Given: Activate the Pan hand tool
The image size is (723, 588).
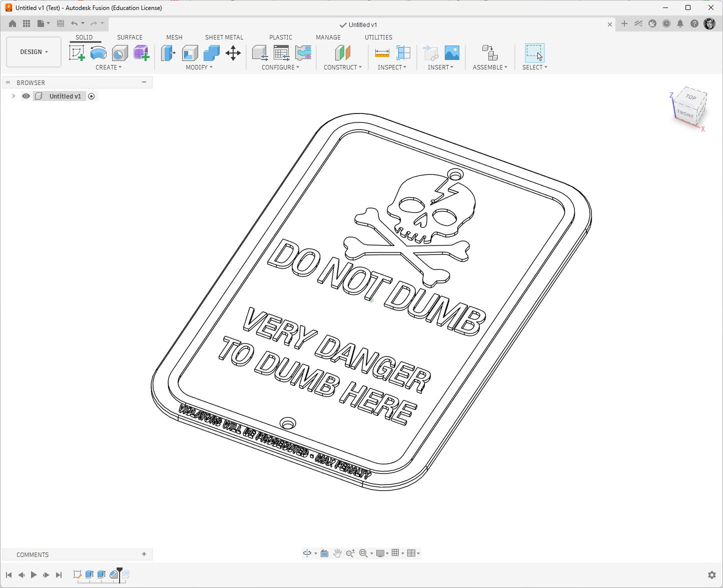Looking at the screenshot, I should click(338, 553).
